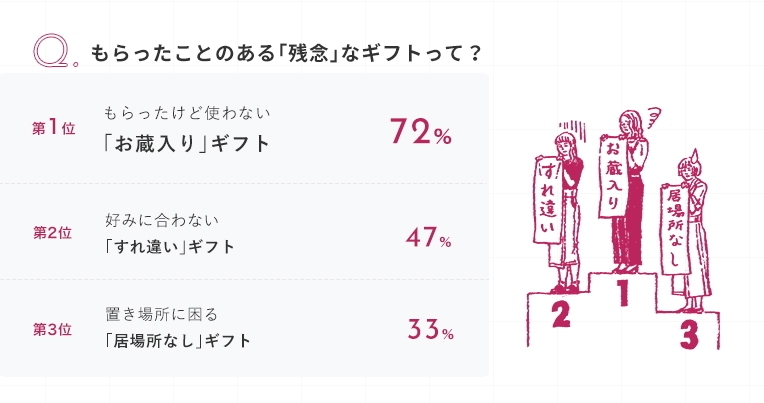Click the 72% figure
Screen dimensions: 764x403
coord(421,132)
